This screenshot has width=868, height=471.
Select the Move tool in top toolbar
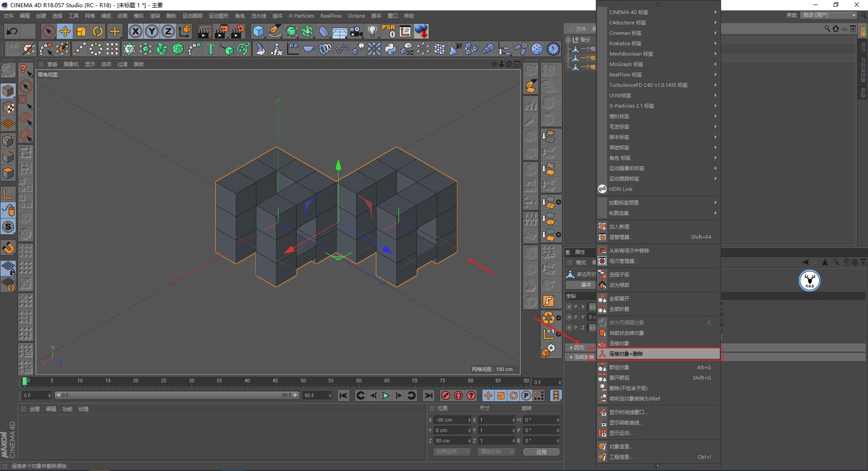[65, 31]
